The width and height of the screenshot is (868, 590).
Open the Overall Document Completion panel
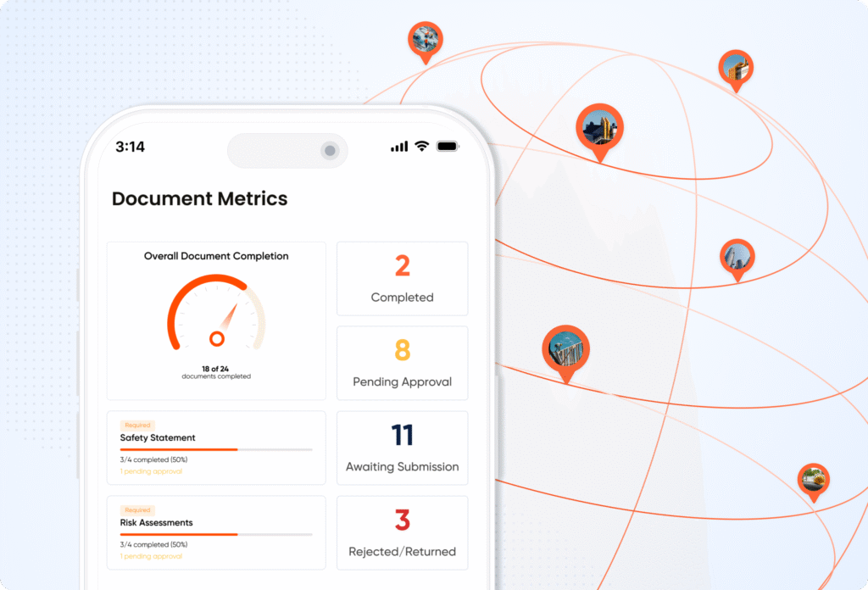click(x=215, y=320)
